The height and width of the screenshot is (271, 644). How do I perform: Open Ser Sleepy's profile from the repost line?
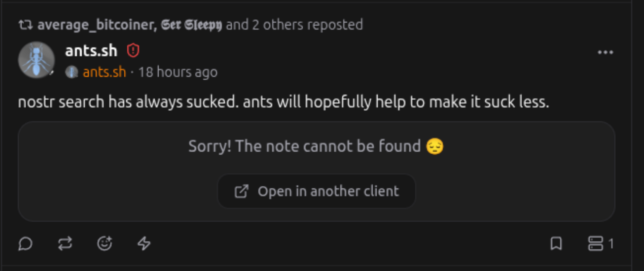192,25
